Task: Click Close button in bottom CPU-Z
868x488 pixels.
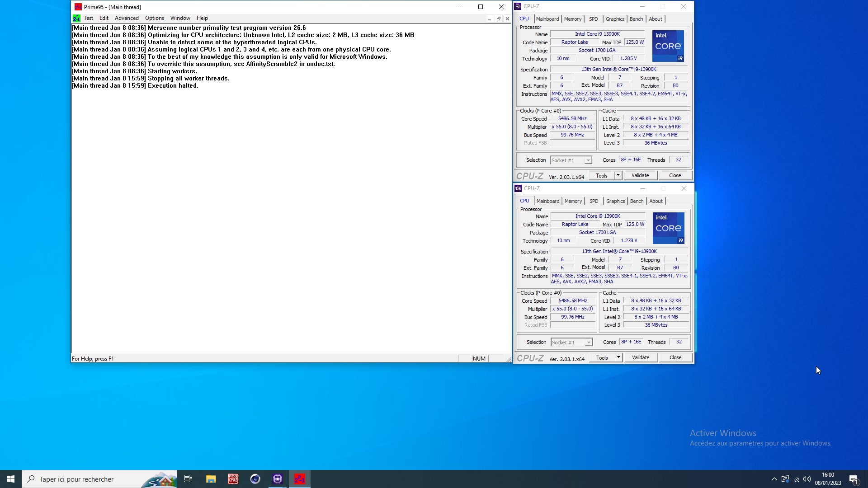Action: (675, 357)
